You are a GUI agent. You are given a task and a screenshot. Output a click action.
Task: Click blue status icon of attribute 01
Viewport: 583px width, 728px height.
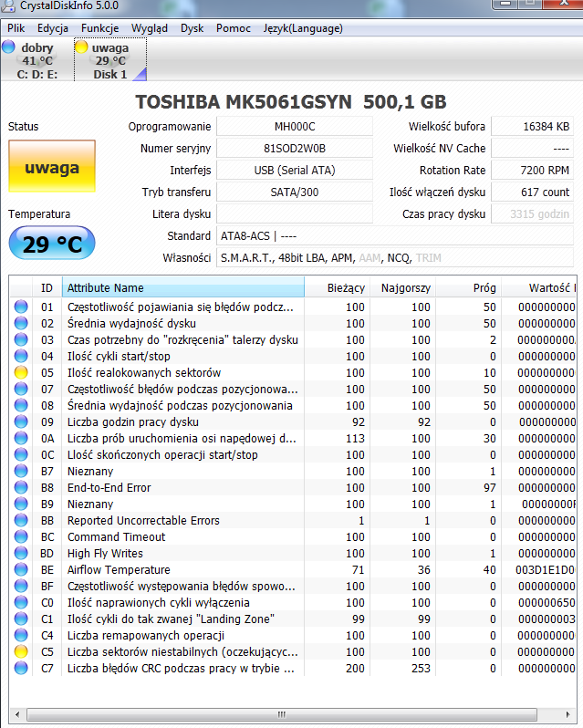tap(21, 307)
